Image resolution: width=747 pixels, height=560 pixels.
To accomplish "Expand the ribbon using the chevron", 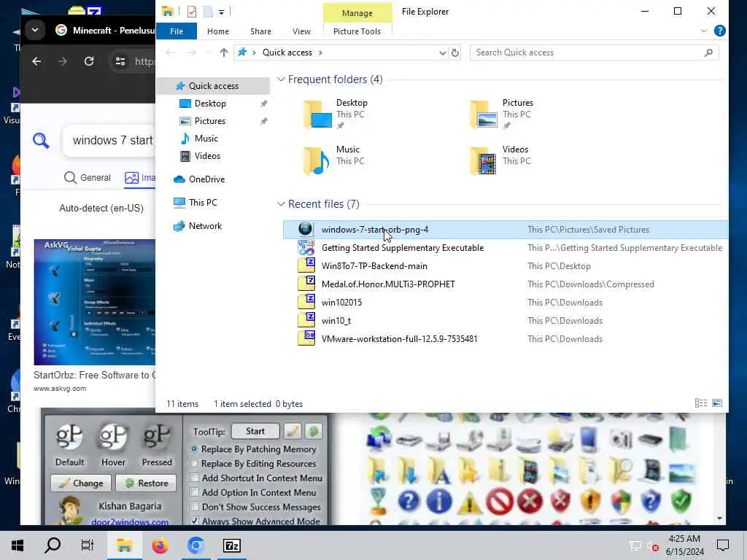I will [704, 31].
